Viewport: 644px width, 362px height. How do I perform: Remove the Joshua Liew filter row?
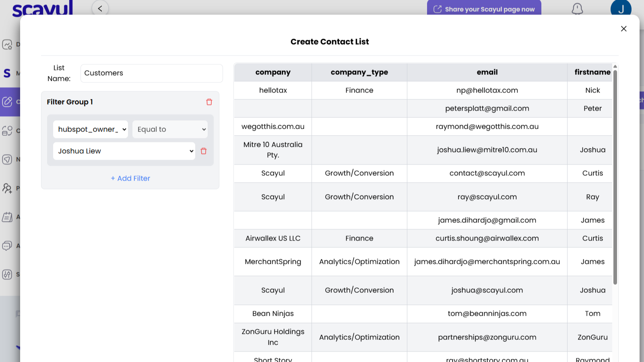pos(204,151)
